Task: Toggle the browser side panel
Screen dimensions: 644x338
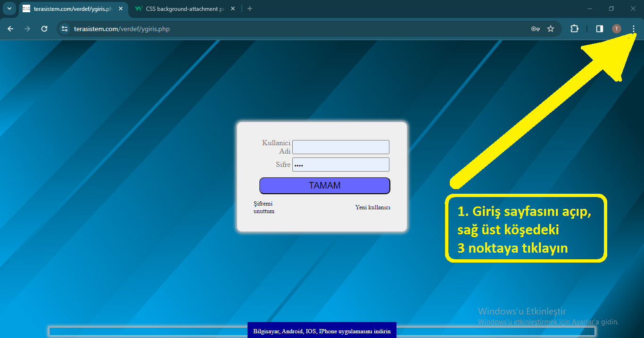Action: pyautogui.click(x=600, y=29)
